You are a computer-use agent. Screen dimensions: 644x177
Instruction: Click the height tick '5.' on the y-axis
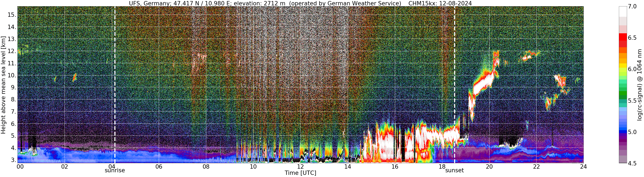14,136
